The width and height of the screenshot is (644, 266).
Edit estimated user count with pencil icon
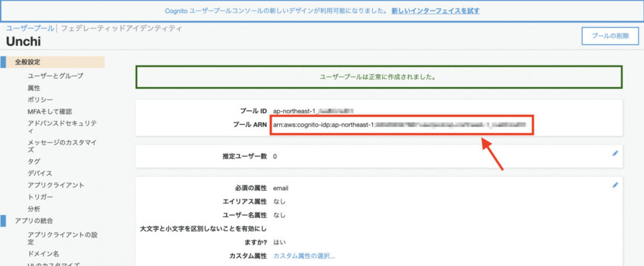[615, 153]
